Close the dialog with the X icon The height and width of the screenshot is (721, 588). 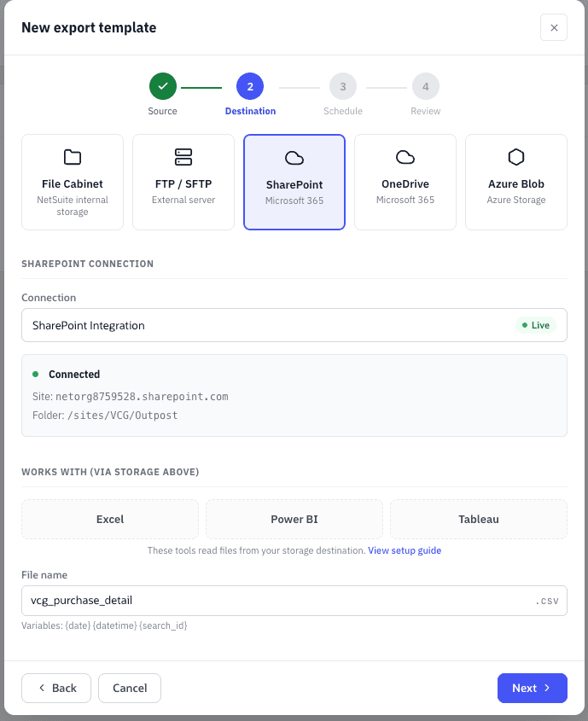pyautogui.click(x=554, y=27)
